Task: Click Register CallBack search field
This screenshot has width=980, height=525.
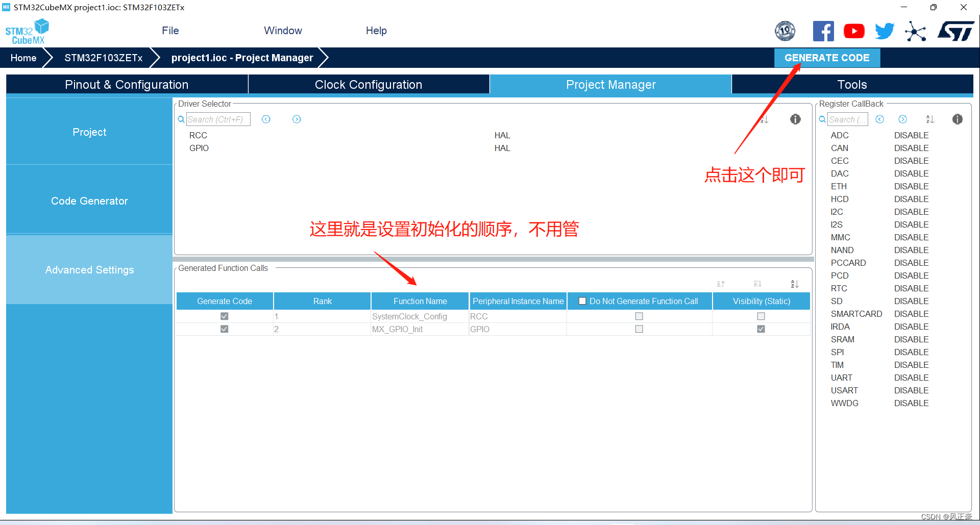Action: pyautogui.click(x=847, y=119)
